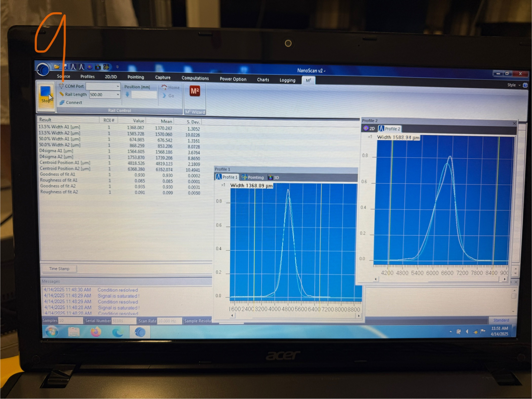Click the network tray icon
This screenshot has height=399, width=532.
[475, 332]
